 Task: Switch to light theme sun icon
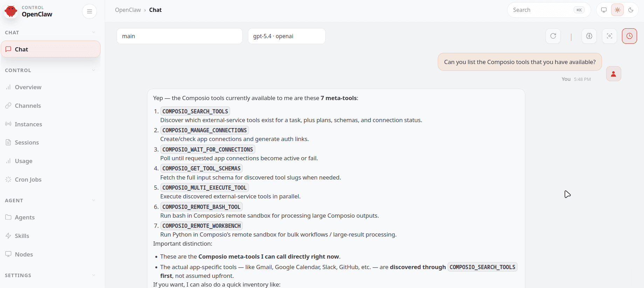click(x=617, y=10)
